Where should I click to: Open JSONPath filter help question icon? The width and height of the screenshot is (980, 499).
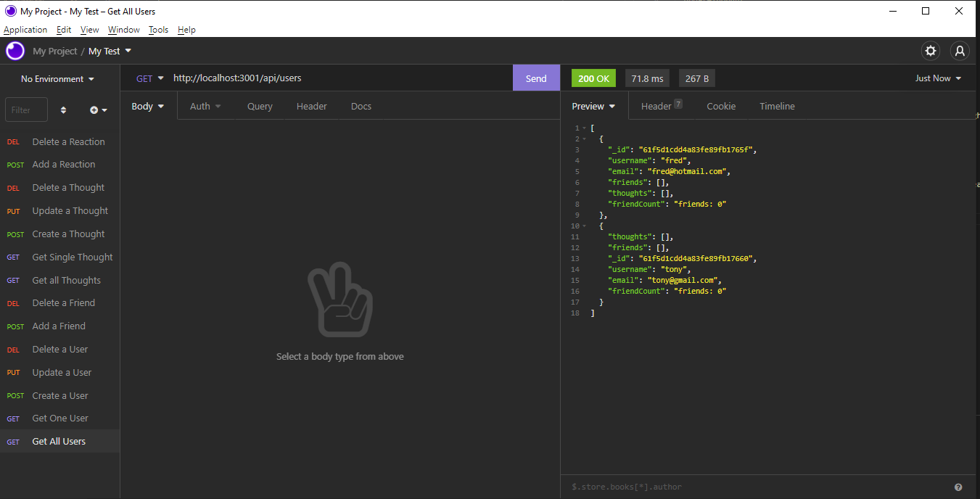[958, 487]
